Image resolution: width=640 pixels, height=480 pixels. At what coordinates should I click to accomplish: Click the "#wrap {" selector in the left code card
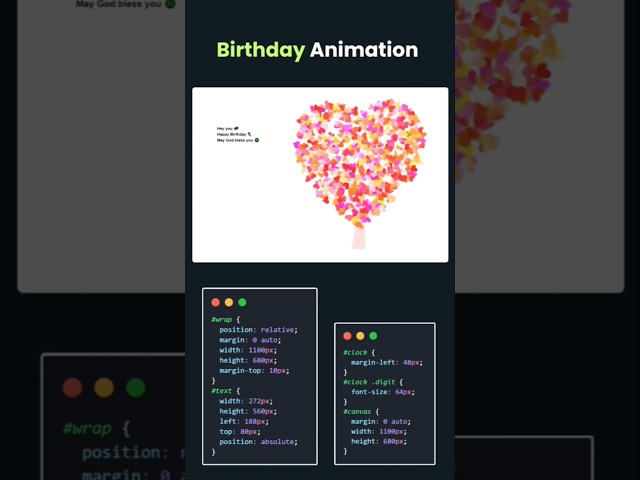[226, 319]
